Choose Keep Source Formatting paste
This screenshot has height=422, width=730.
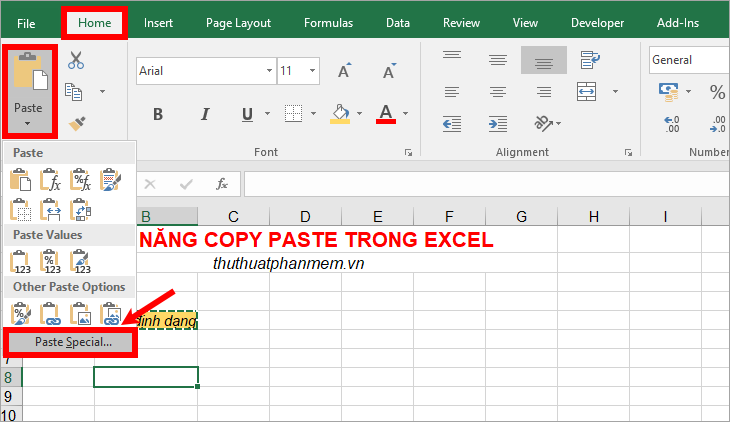(x=110, y=180)
